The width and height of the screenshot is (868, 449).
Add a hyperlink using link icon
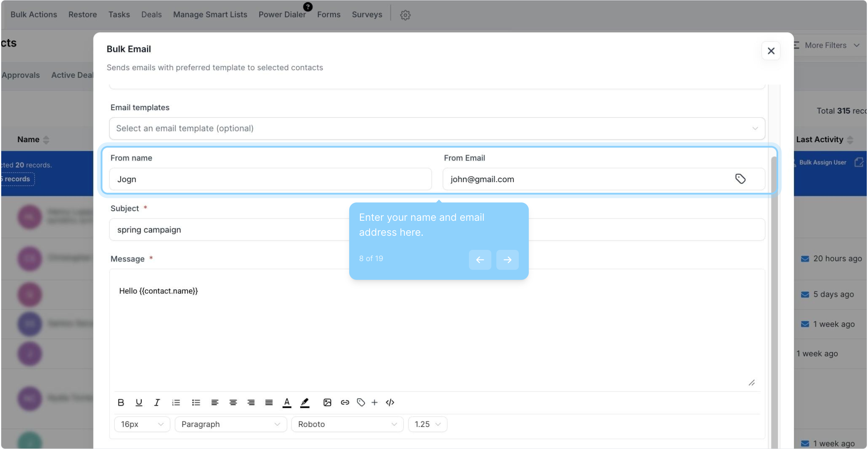(345, 402)
